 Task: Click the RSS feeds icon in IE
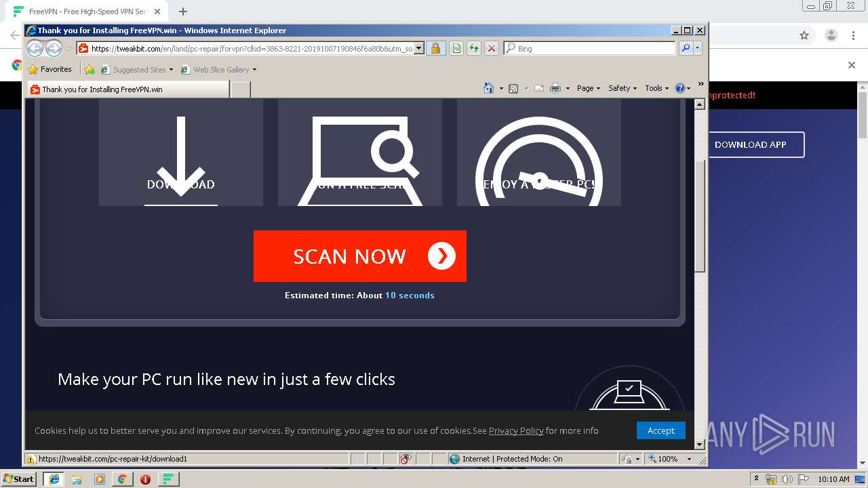[513, 88]
